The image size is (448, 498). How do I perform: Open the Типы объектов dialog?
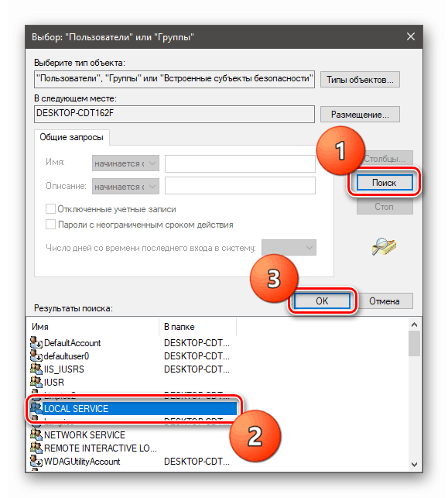360,80
